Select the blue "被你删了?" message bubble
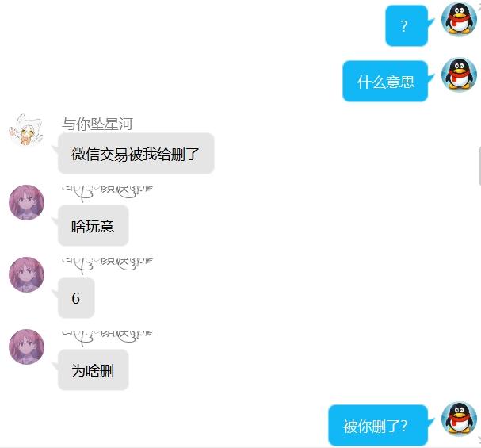The image size is (481, 448). coord(378,426)
